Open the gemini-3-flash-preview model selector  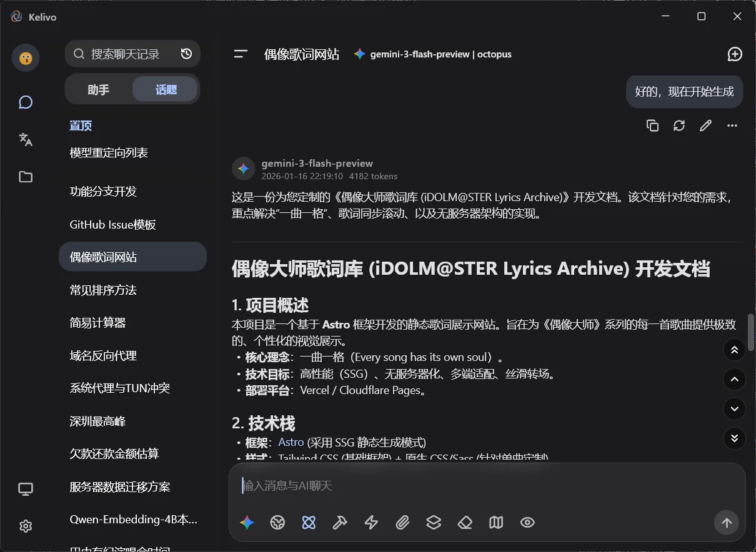(432, 54)
